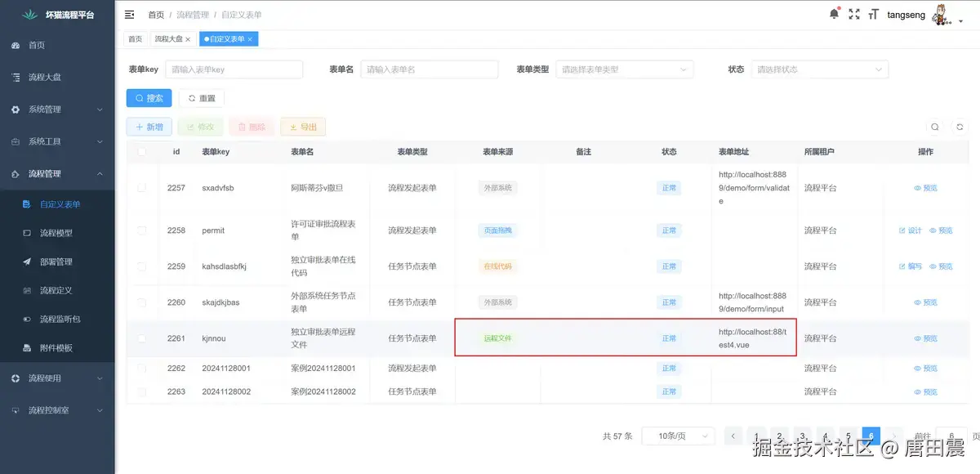The width and height of the screenshot is (980, 474).
Task: Open 流程模型 in the sidebar
Action: pyautogui.click(x=57, y=233)
